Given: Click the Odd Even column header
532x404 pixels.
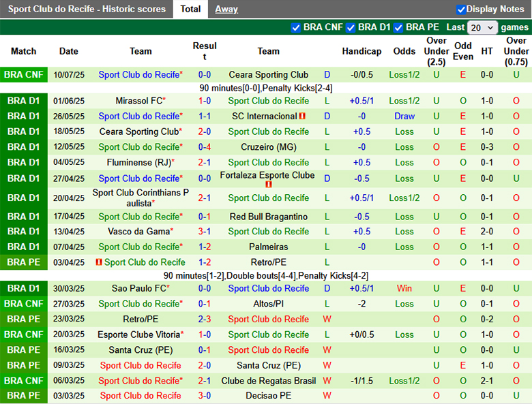Looking at the screenshot, I should click(463, 51).
